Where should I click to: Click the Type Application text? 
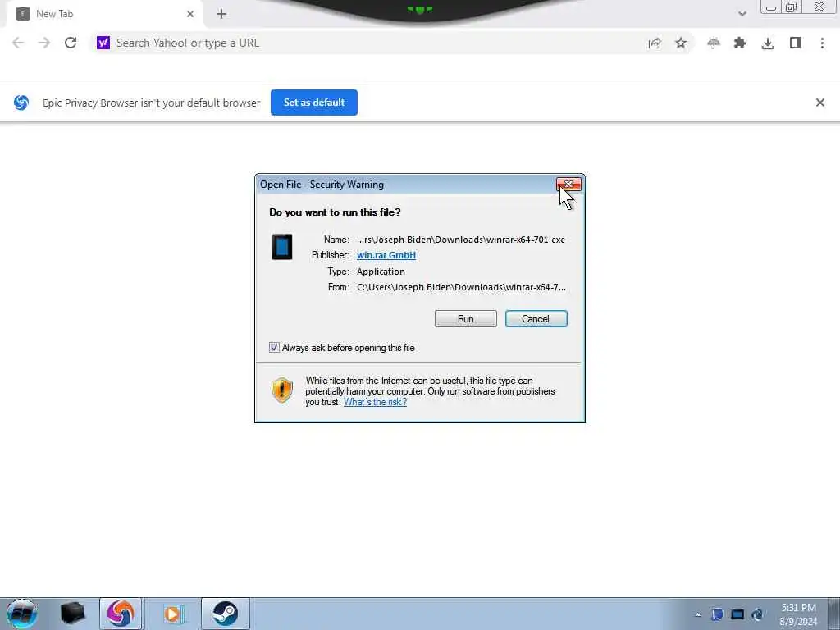[x=381, y=272]
